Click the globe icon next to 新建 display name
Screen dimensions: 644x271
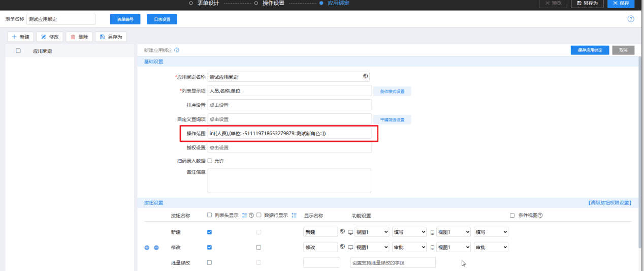342,231
